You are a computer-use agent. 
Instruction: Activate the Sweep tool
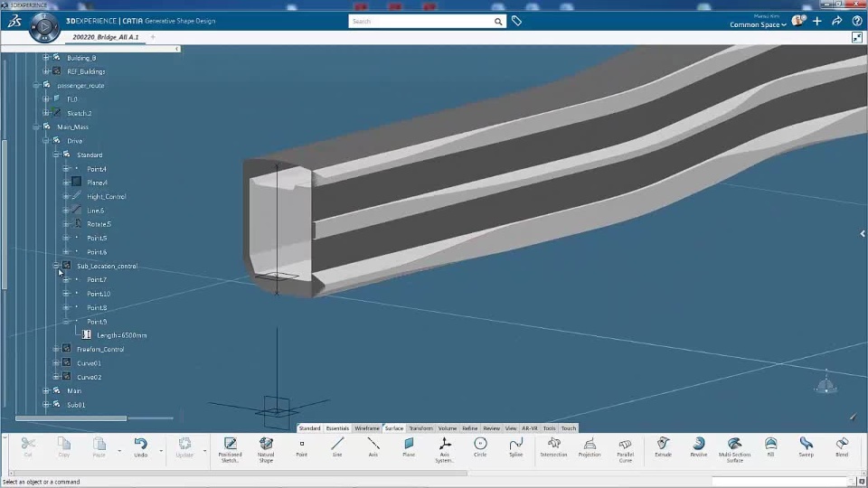pyautogui.click(x=806, y=447)
